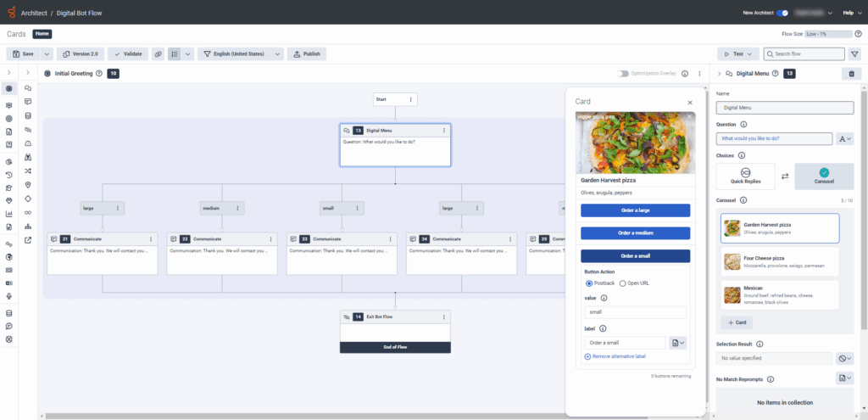Click the Order a large button
The height and width of the screenshot is (420, 868).
(635, 210)
